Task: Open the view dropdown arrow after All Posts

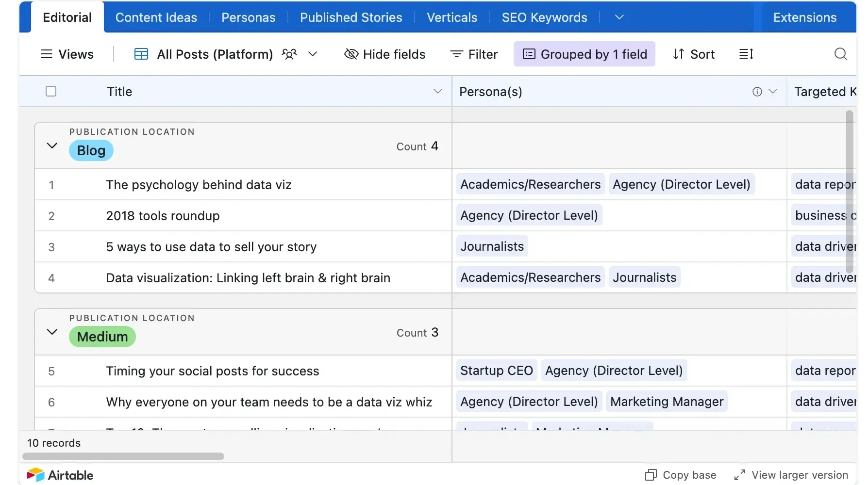Action: pos(313,54)
